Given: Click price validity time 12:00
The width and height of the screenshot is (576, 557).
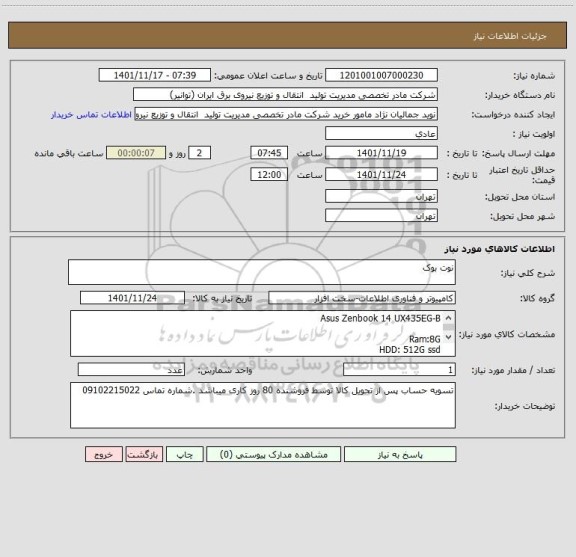Looking at the screenshot, I should click(x=269, y=175).
